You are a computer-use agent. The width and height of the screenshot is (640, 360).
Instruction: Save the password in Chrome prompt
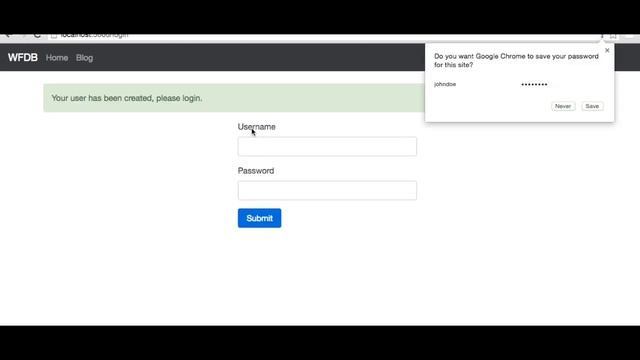click(592, 106)
